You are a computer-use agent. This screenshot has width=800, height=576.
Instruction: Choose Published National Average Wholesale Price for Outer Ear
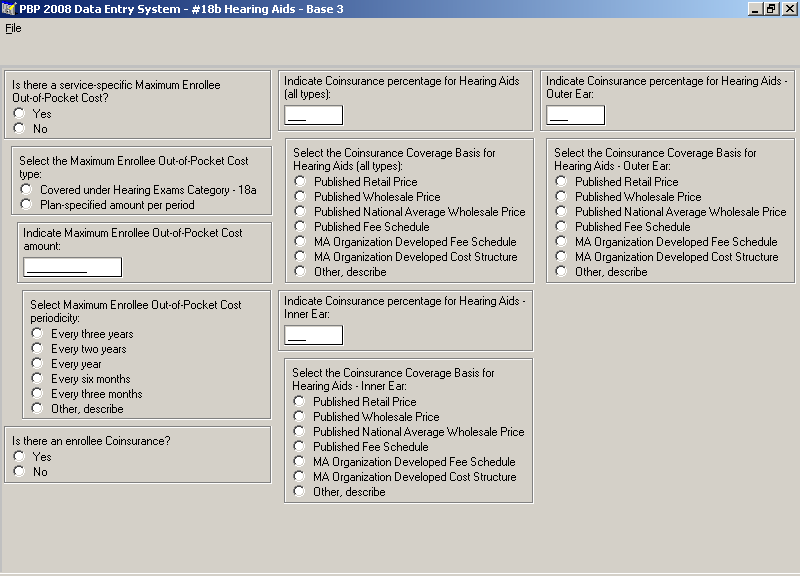click(x=561, y=211)
